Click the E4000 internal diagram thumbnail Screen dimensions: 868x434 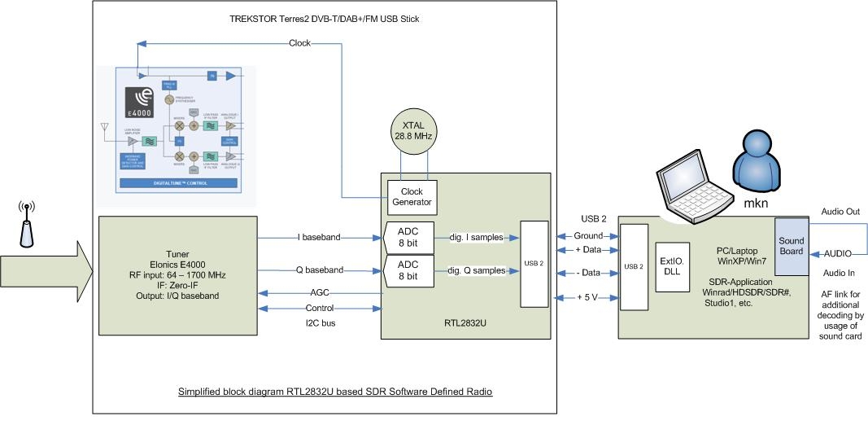point(177,136)
